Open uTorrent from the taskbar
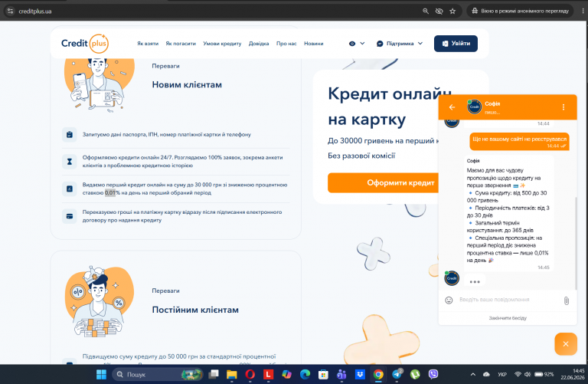Image resolution: width=588 pixels, height=384 pixels. pos(415,375)
